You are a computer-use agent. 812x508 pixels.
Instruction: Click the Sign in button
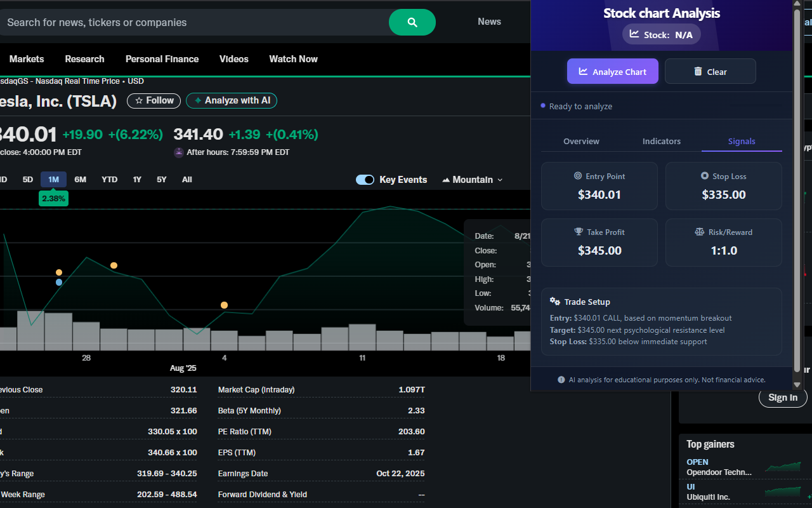[783, 398]
